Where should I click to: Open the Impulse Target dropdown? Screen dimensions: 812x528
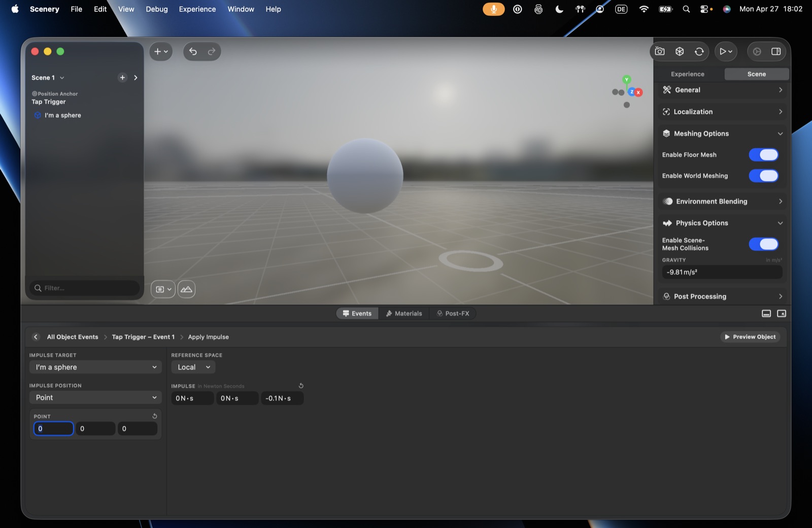95,367
